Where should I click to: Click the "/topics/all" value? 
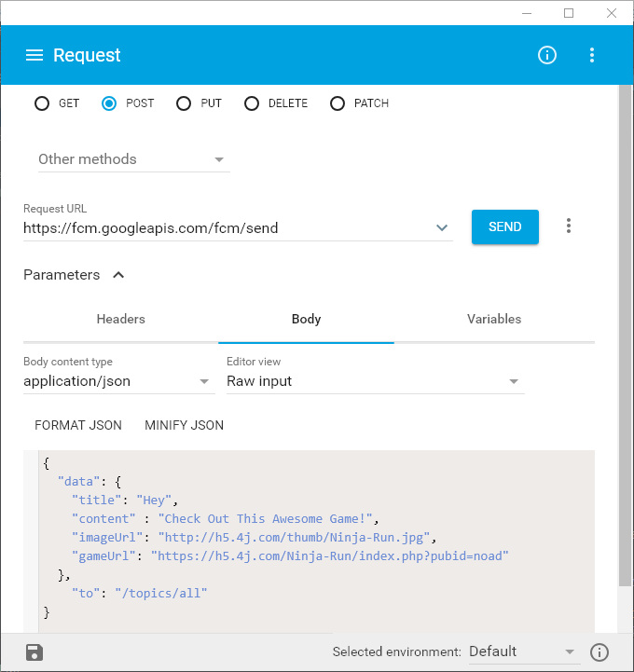160,594
